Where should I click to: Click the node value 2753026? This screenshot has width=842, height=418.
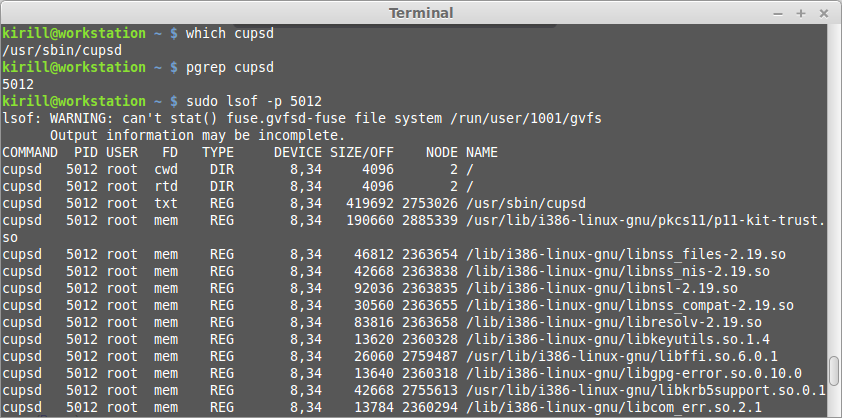click(x=430, y=204)
